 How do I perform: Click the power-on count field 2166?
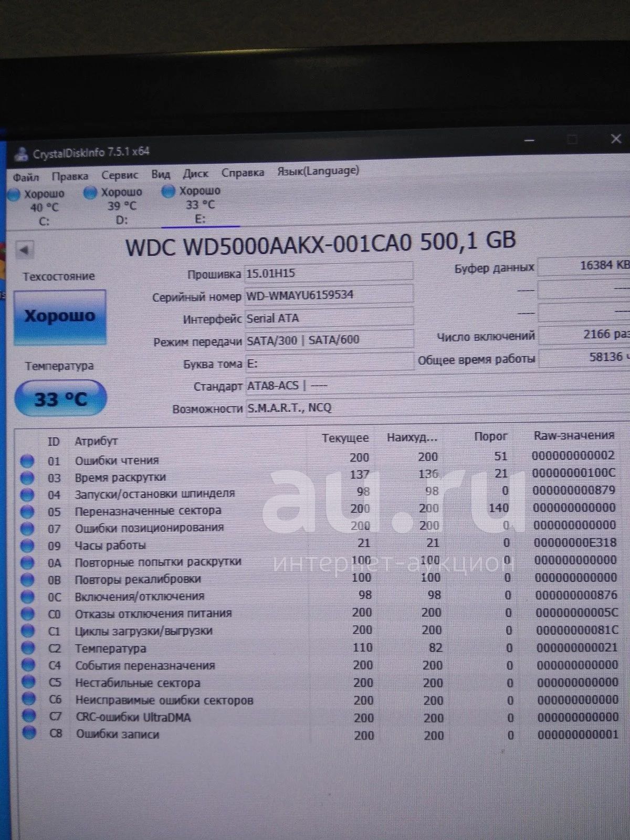click(584, 334)
